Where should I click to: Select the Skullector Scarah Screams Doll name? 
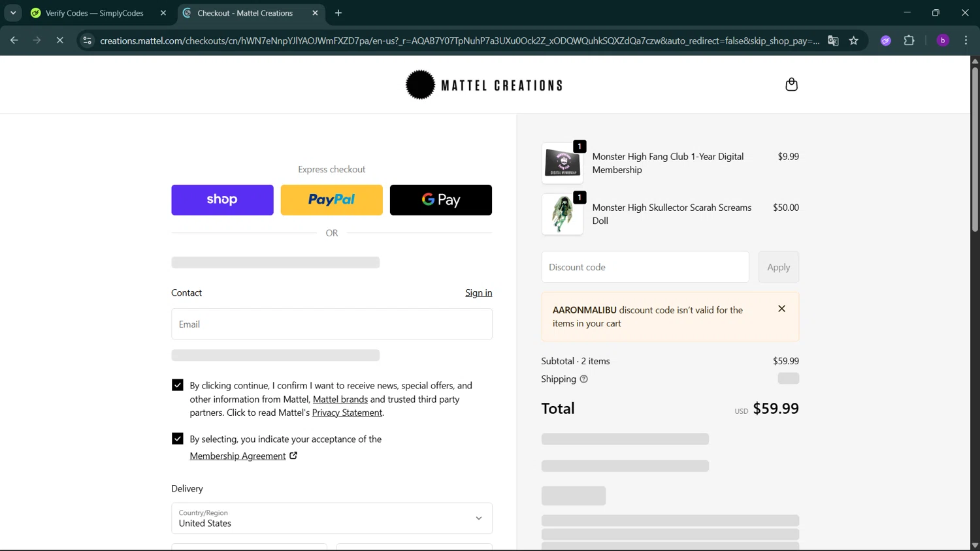pyautogui.click(x=672, y=214)
